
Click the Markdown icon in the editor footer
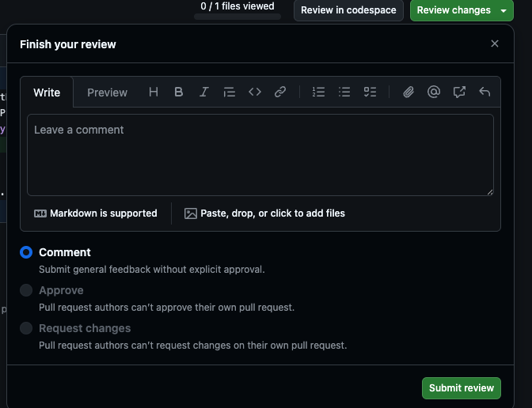click(x=40, y=213)
